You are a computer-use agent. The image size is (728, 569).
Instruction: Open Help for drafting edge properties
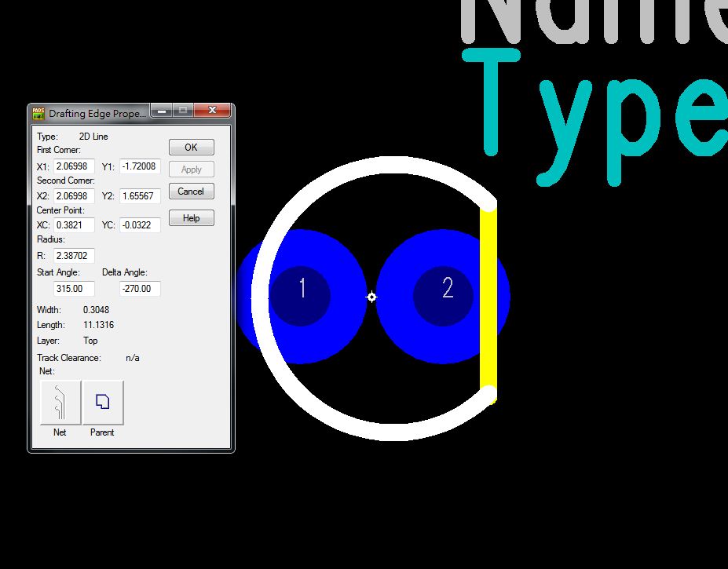(192, 218)
